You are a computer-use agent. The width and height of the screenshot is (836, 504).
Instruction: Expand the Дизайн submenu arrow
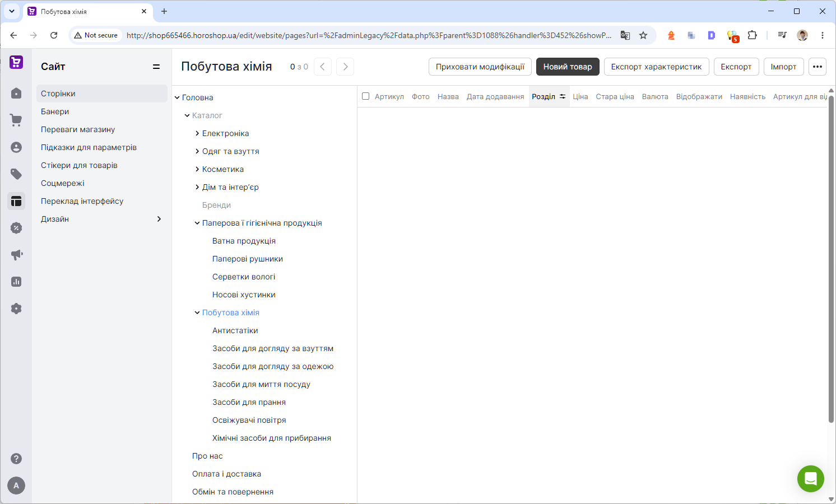159,219
